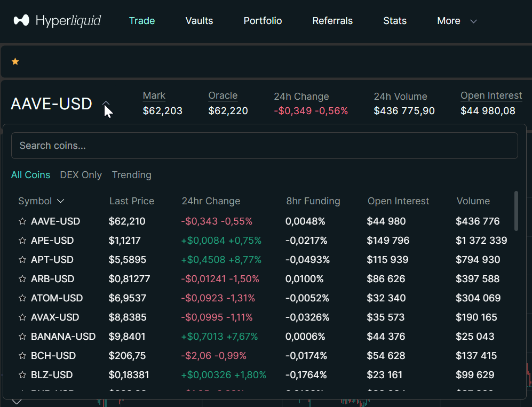Star the APE-USD coin row
532x407 pixels.
tap(22, 241)
